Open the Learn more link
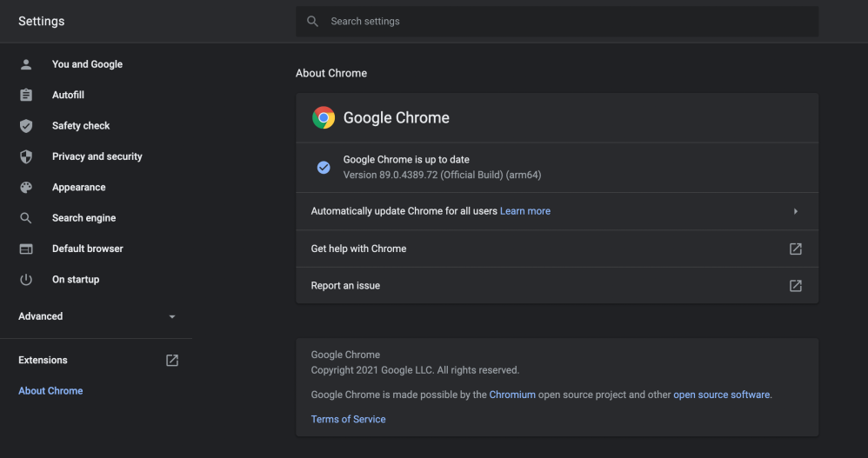 click(x=524, y=211)
